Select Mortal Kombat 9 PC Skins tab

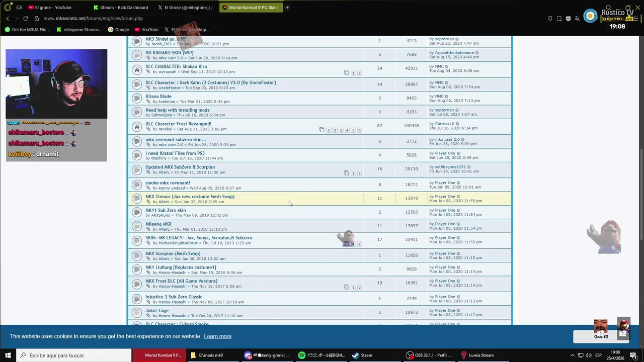click(x=250, y=8)
